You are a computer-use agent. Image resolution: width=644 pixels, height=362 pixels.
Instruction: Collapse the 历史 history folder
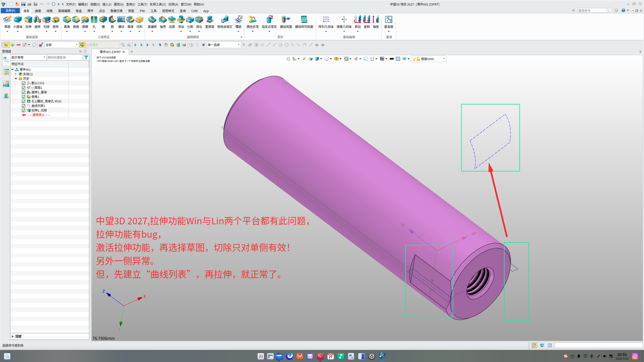(x=16, y=79)
